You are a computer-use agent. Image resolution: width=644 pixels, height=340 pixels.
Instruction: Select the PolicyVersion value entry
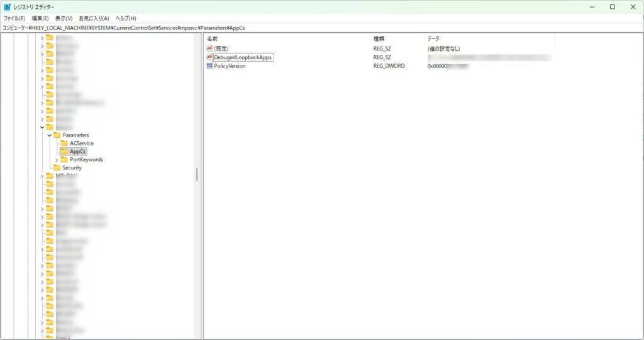(230, 66)
